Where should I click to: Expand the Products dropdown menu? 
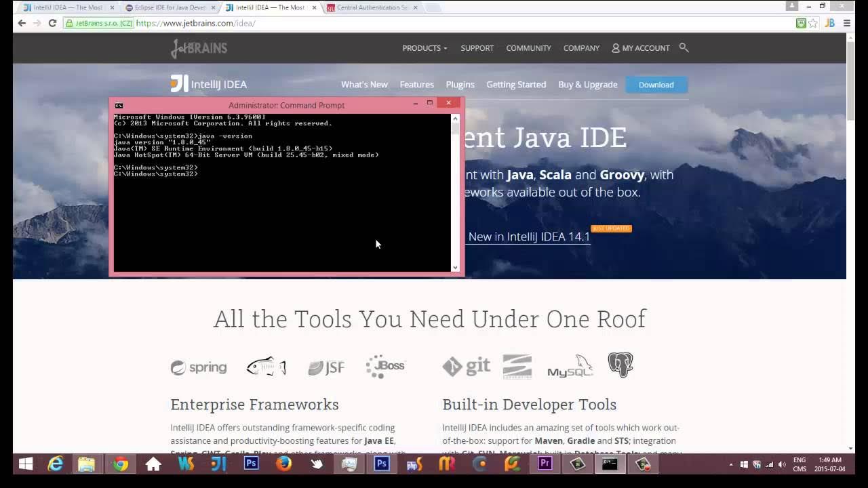(425, 48)
